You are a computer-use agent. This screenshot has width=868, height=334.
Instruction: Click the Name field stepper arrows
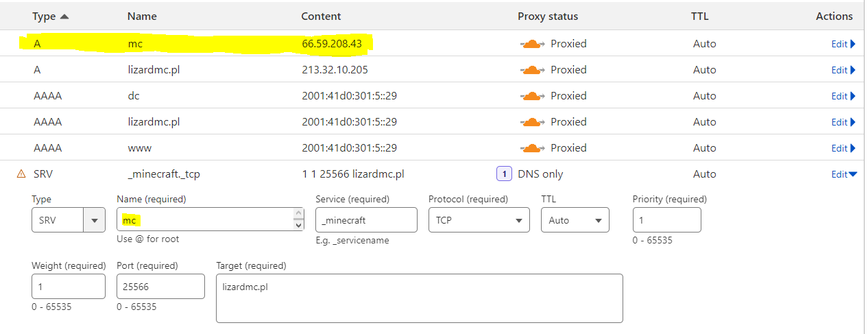[298, 220]
